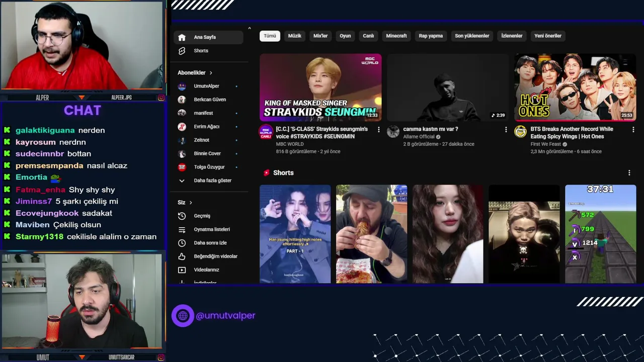This screenshot has width=644, height=362.
Task: Open more options for canıma kastın mı var video
Action: point(506,130)
